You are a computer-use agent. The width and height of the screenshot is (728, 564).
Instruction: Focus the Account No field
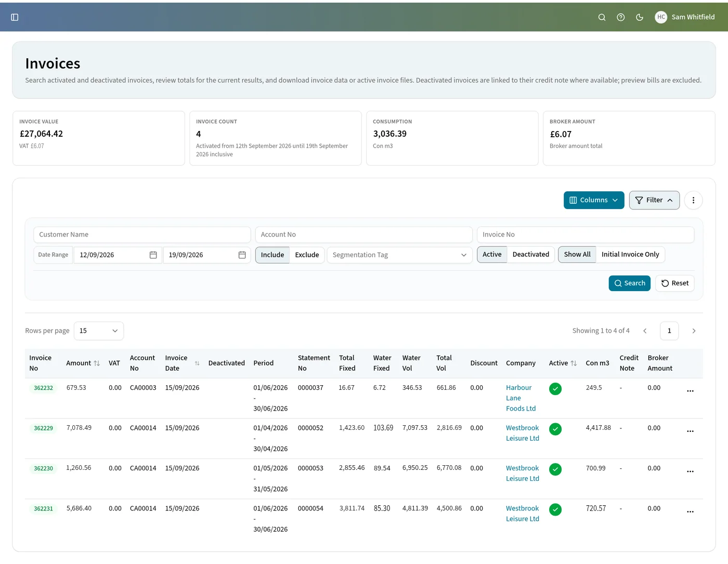tap(363, 234)
